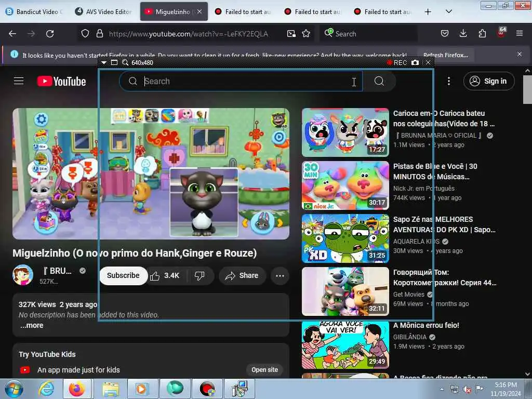Screen dimensions: 532x399
Task: Save to Pocket icon in toolbar
Action: tap(445, 33)
